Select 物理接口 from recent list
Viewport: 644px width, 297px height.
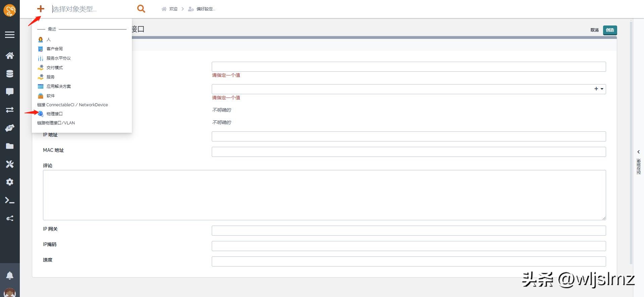point(54,114)
